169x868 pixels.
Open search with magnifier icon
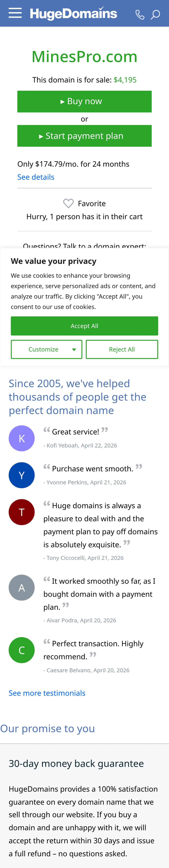tap(155, 14)
